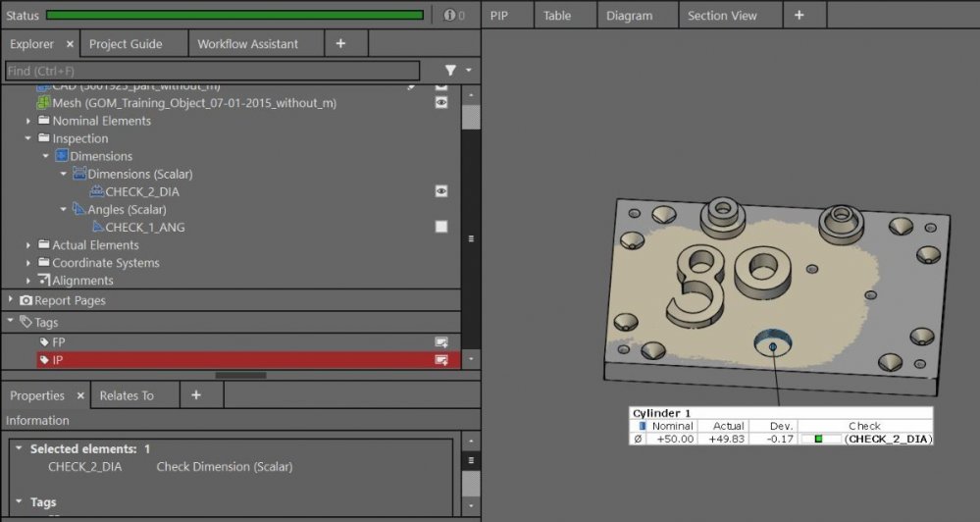980x522 pixels.
Task: Hide the Mesh element via eye toggle
Action: (x=441, y=103)
